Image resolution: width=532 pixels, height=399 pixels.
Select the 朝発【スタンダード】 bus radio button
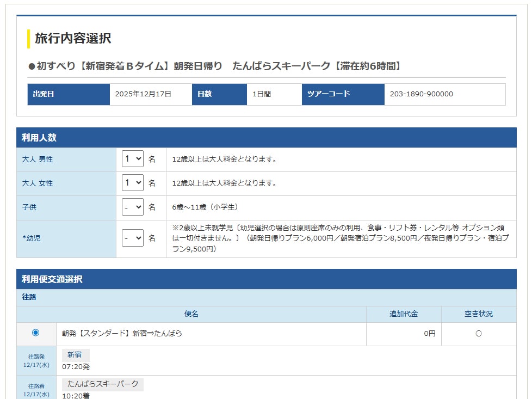36,333
